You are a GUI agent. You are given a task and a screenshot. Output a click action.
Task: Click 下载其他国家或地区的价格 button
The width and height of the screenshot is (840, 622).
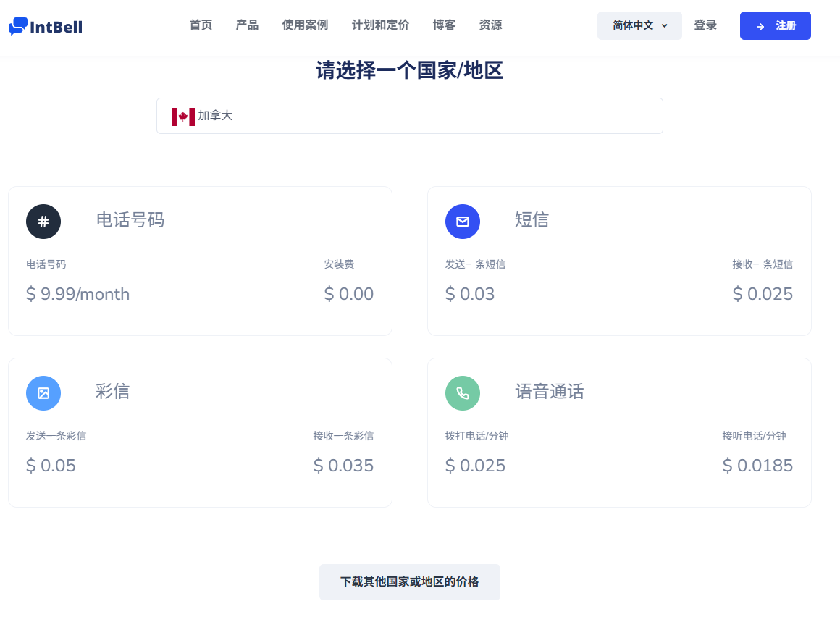pos(410,582)
